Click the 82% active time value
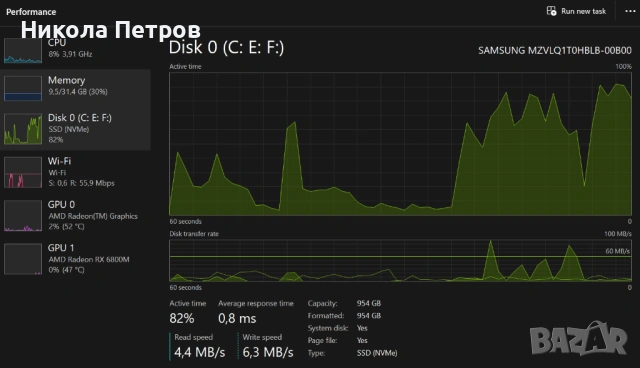Image resolution: width=640 pixels, height=368 pixels. (182, 318)
